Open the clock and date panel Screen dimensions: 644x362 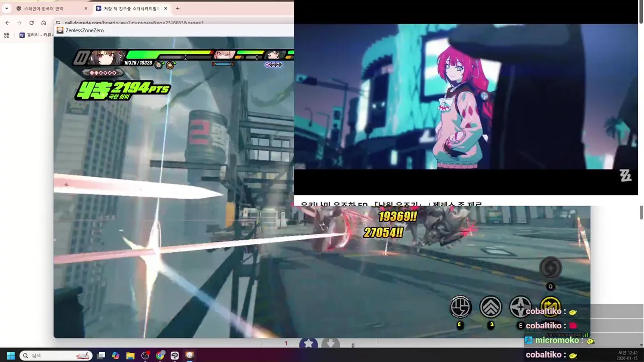tap(627, 355)
